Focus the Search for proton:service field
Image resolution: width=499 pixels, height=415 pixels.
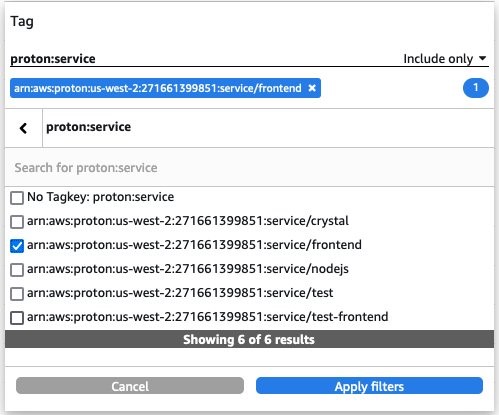click(x=249, y=167)
